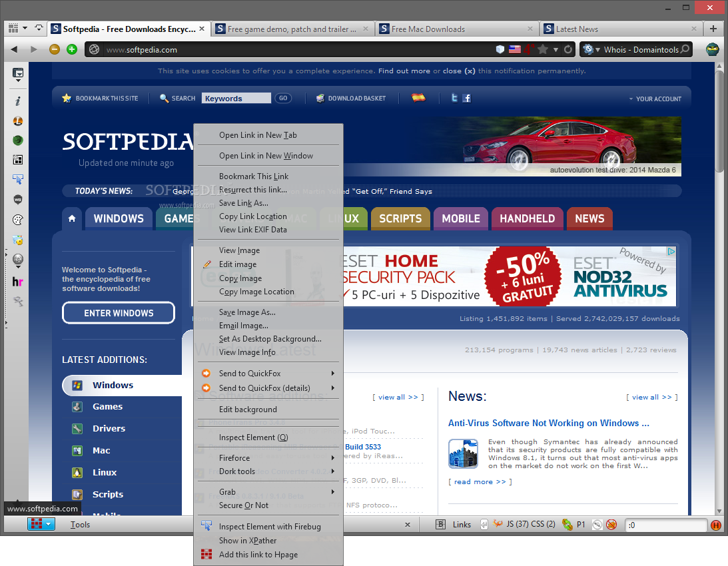728x566 pixels.
Task: Click the green plus zoom-in button
Action: (x=72, y=49)
